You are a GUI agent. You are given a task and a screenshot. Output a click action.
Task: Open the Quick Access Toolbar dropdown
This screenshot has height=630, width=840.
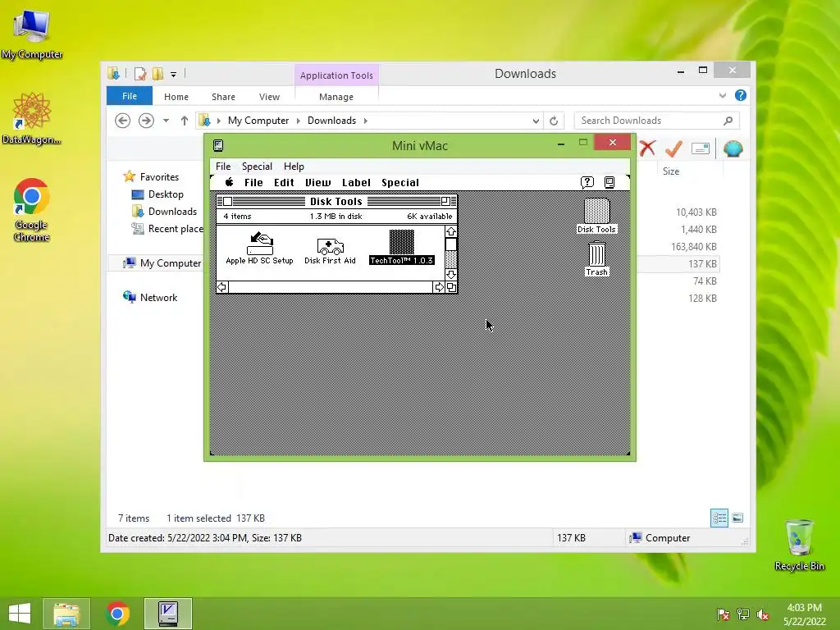[174, 74]
